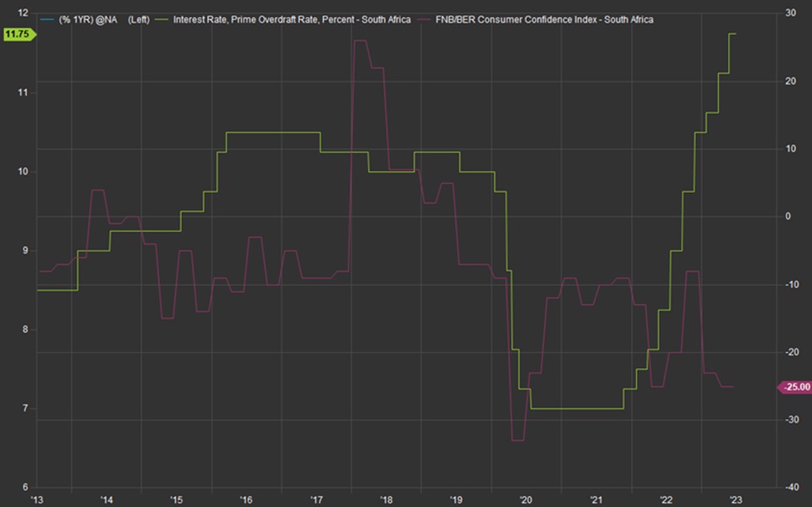The height and width of the screenshot is (507, 812).
Task: Click the right axis value 0
Action: click(x=787, y=217)
